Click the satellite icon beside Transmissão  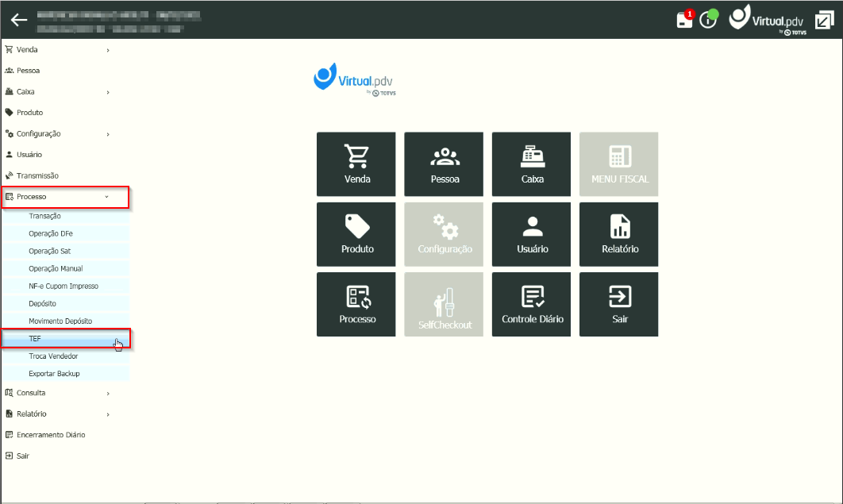(10, 175)
